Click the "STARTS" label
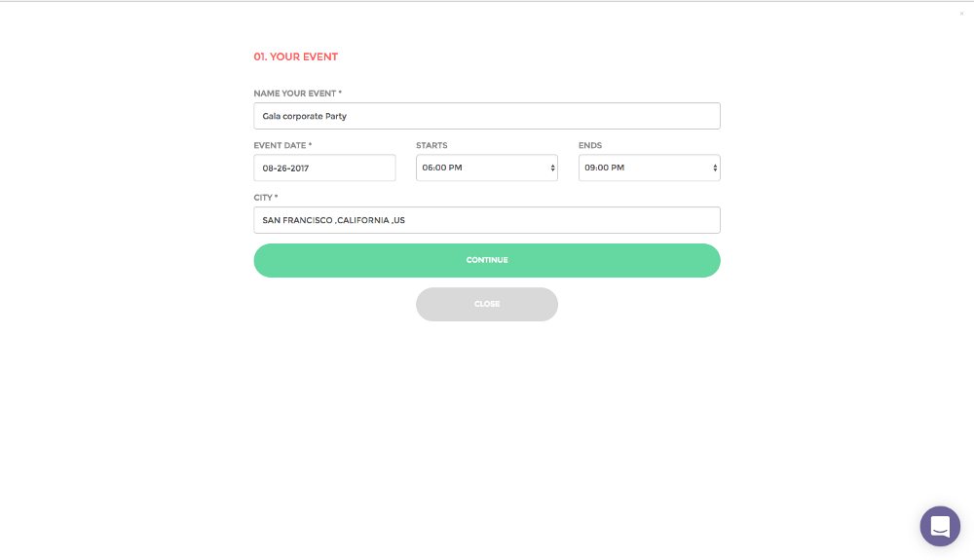 431,145
